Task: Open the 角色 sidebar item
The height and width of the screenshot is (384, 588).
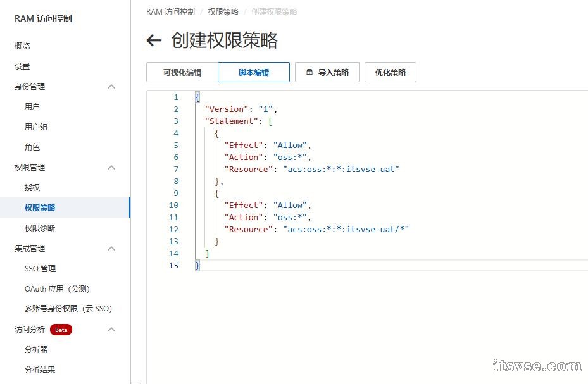Action: (x=32, y=147)
